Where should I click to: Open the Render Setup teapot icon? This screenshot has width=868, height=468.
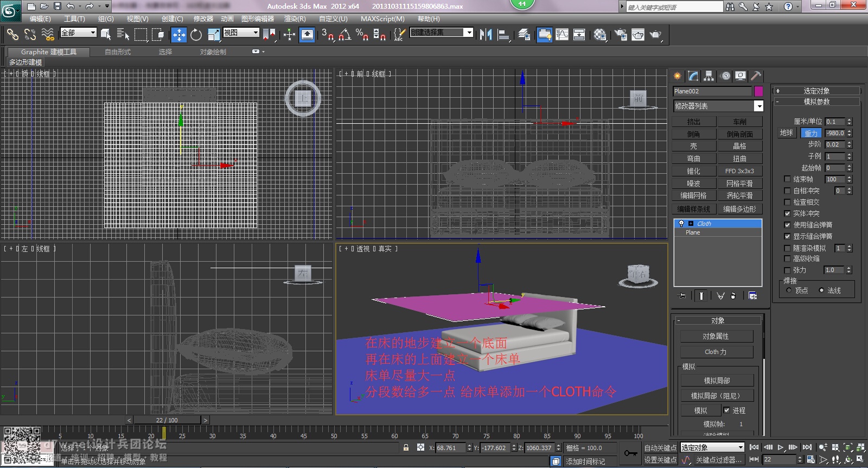tap(621, 35)
